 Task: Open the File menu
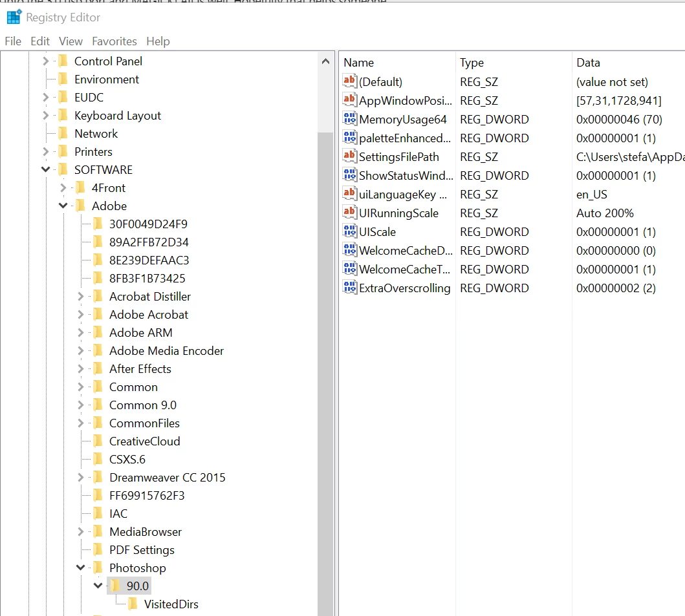point(13,41)
